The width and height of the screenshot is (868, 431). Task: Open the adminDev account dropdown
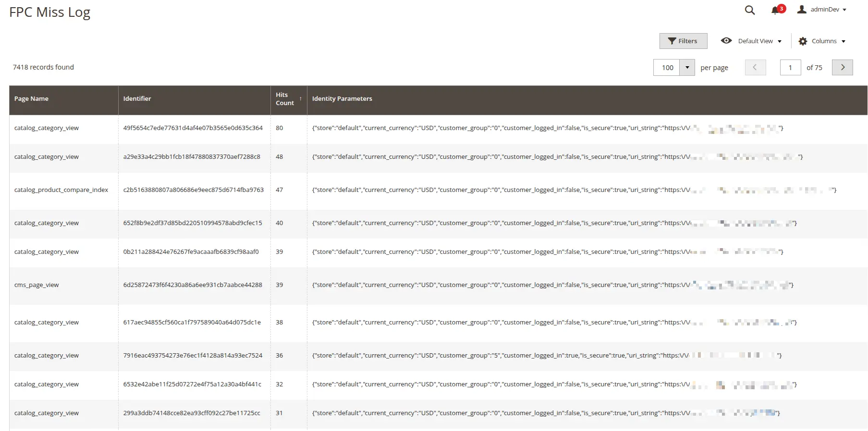[822, 10]
